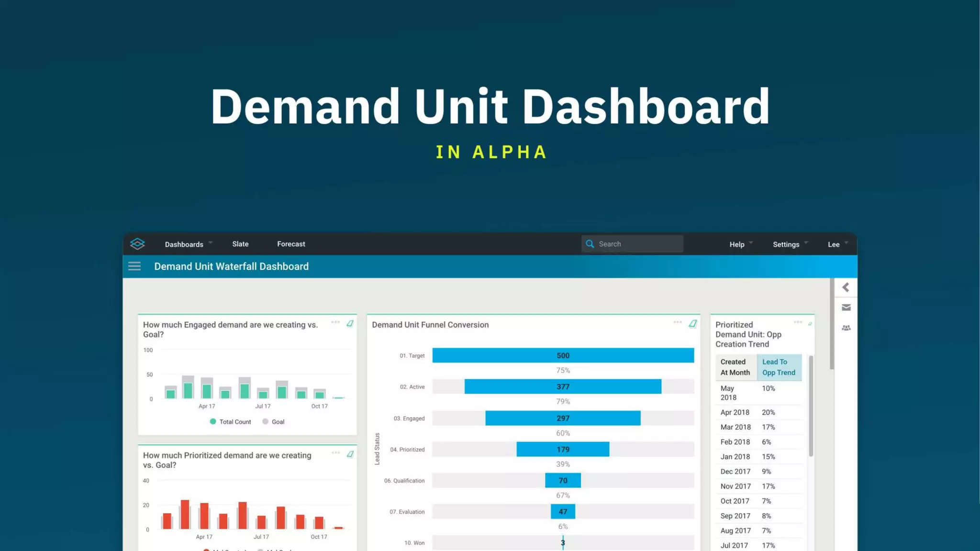Open the hamburger menu icon
The image size is (980, 551).
[134, 266]
